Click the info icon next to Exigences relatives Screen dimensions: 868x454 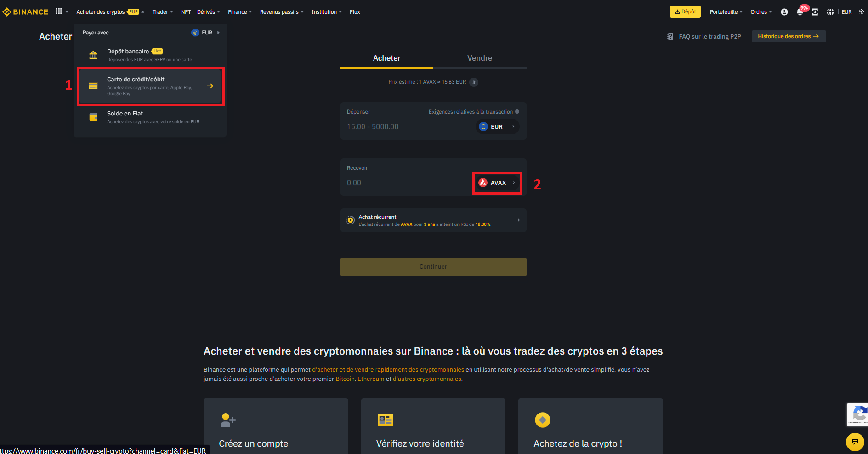517,112
